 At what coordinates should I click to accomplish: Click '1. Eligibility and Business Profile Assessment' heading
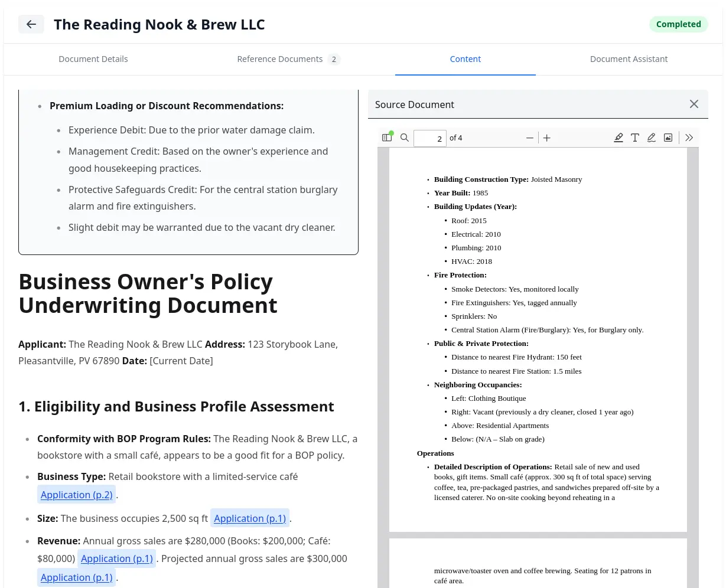[176, 406]
